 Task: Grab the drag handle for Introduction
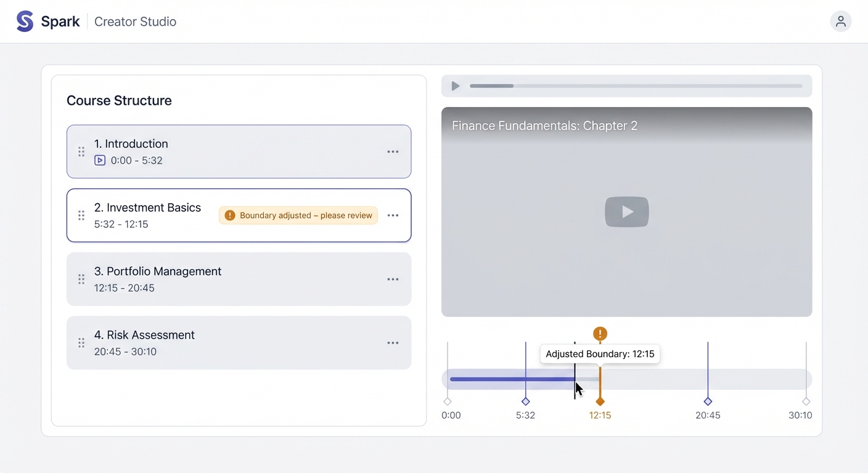tap(81, 152)
